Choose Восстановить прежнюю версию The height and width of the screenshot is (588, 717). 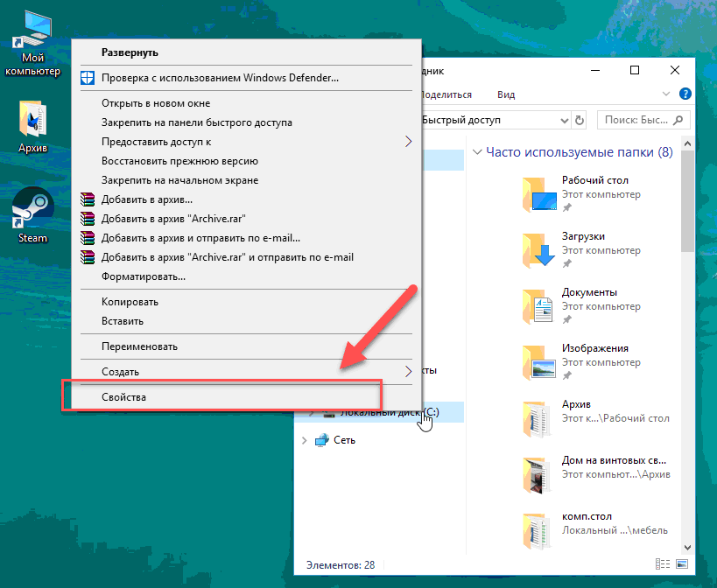247,161
